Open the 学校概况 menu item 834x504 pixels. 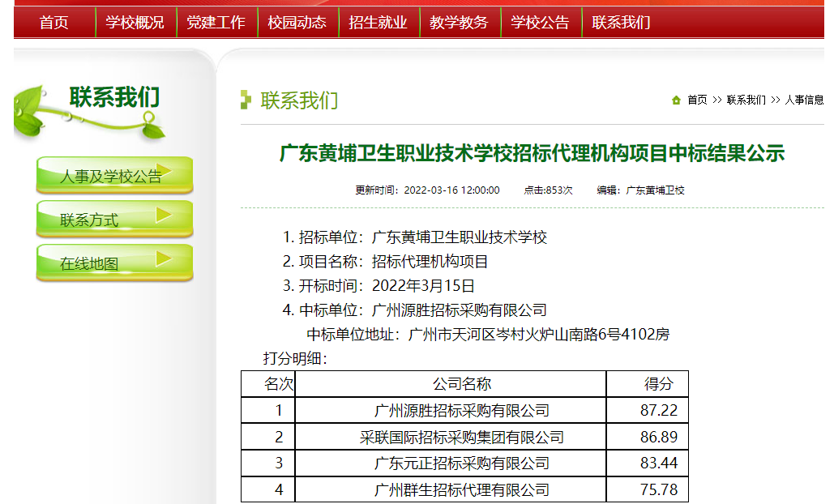pos(135,23)
